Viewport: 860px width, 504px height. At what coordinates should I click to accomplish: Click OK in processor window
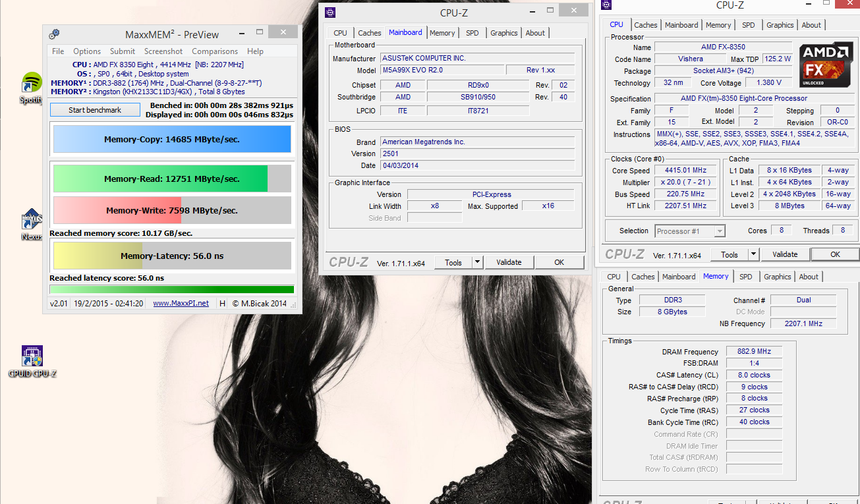click(835, 254)
